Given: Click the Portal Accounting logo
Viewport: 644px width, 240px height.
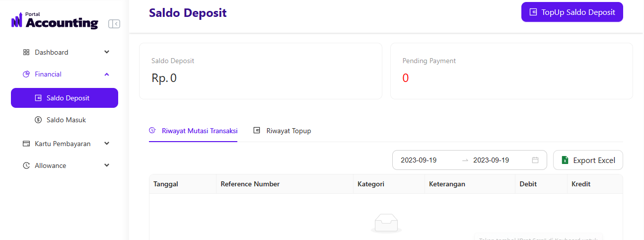Looking at the screenshot, I should point(55,21).
